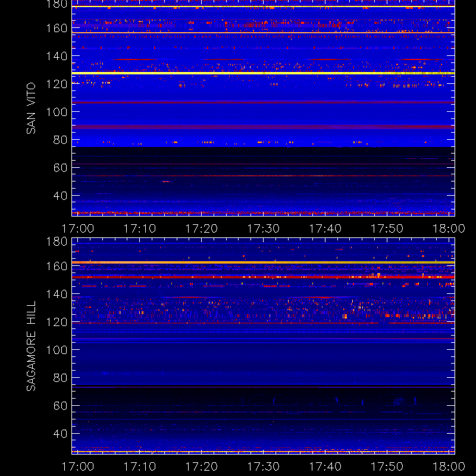
Task: Click 17:40 time label below San Vito plot
Action: tap(325, 228)
